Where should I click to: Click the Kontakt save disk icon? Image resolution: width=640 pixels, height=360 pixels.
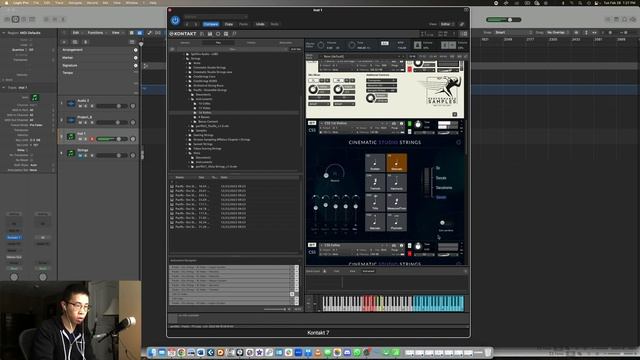[210, 34]
